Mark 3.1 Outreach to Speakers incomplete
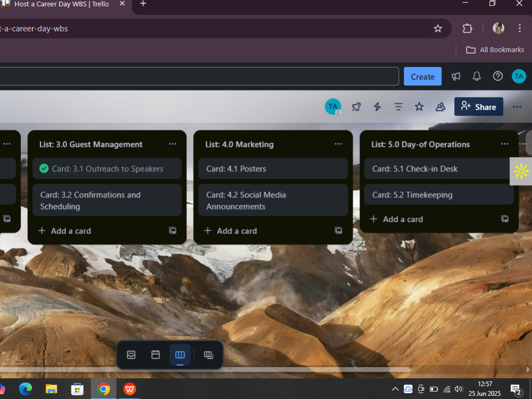Viewport: 532px width, 399px height. (44, 168)
